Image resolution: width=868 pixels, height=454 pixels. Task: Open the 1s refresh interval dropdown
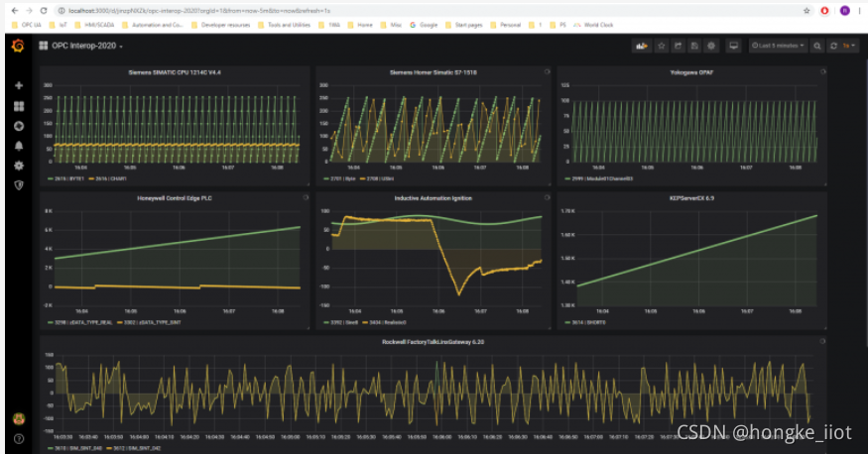coord(850,46)
